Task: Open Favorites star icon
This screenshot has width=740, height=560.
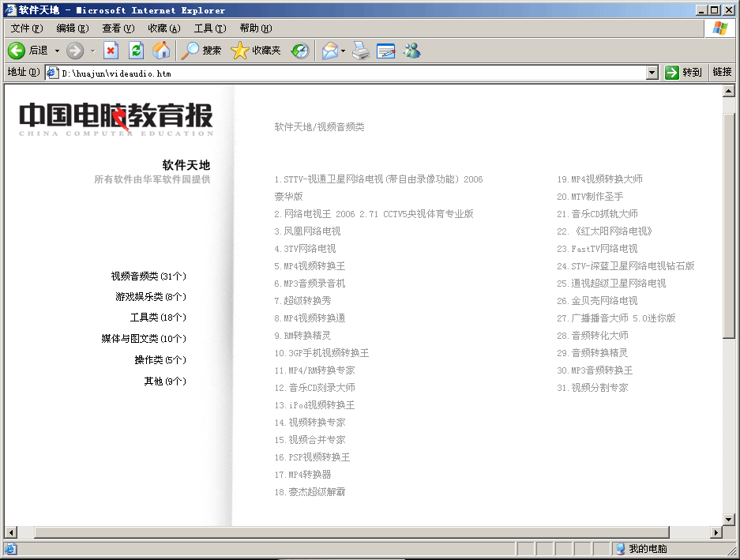Action: pos(240,51)
